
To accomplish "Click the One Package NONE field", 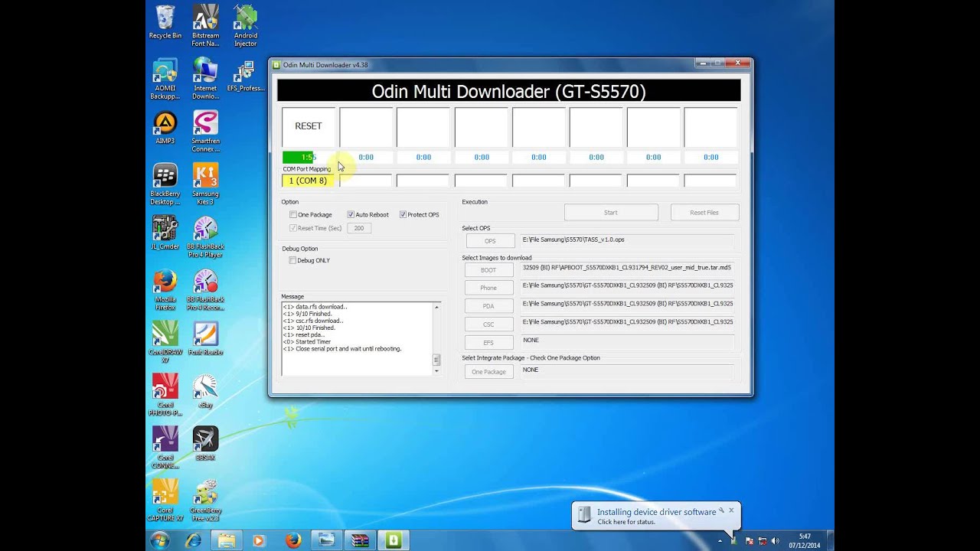I will pyautogui.click(x=627, y=372).
